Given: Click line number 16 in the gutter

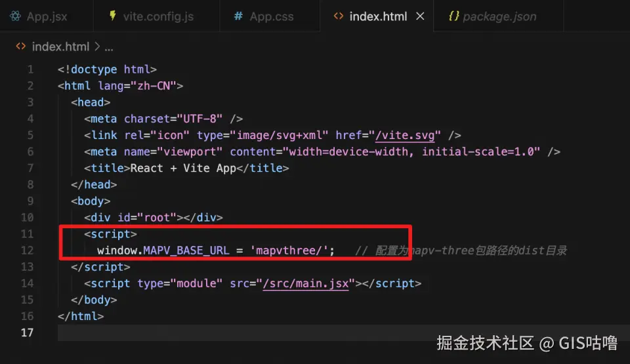Looking at the screenshot, I should click(x=28, y=317).
